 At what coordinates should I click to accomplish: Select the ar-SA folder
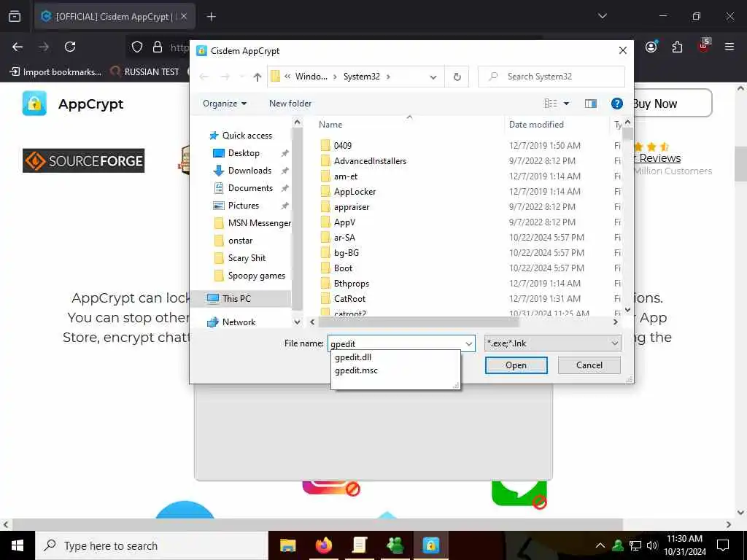click(x=344, y=237)
